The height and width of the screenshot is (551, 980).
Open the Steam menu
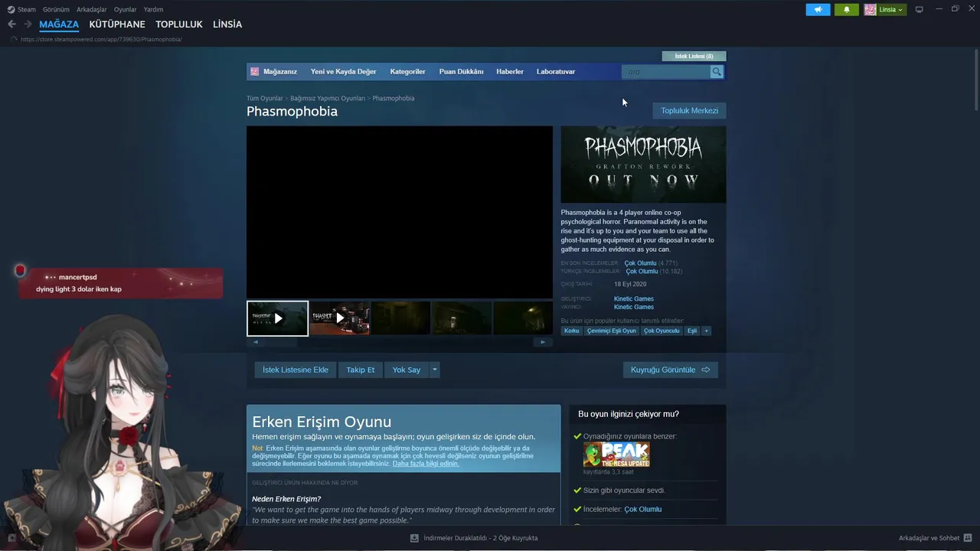coord(21,9)
